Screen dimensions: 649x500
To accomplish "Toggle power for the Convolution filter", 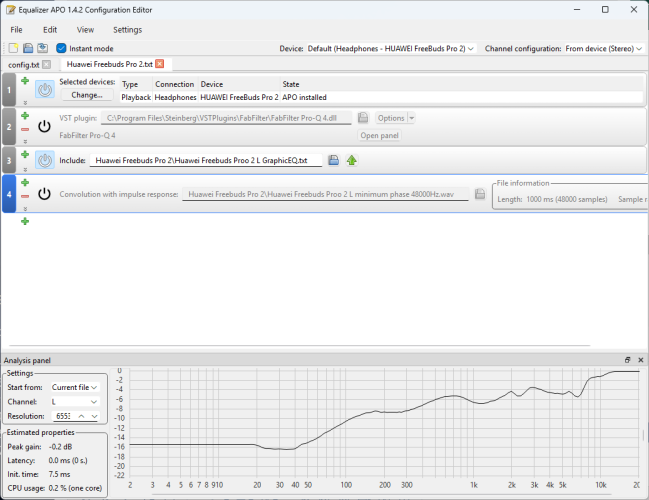I will [44, 194].
